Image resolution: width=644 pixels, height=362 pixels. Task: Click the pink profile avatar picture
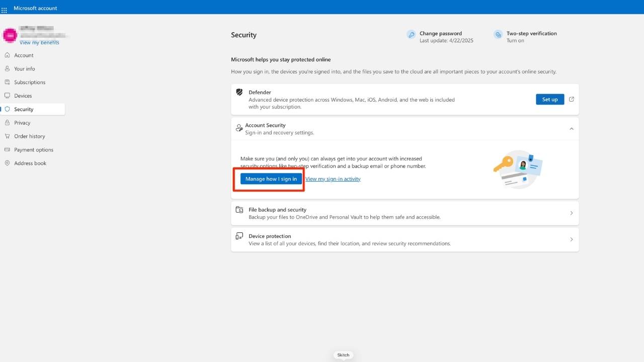point(10,35)
